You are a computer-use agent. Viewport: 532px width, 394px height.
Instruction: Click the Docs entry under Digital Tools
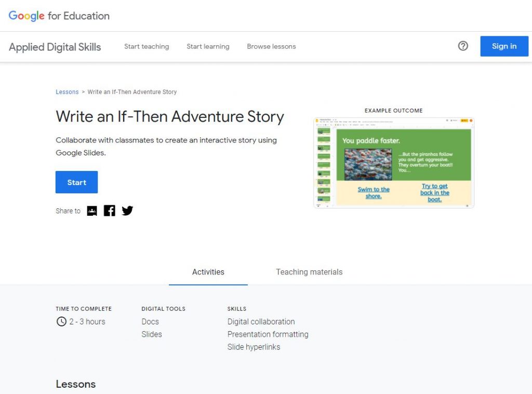coord(150,322)
